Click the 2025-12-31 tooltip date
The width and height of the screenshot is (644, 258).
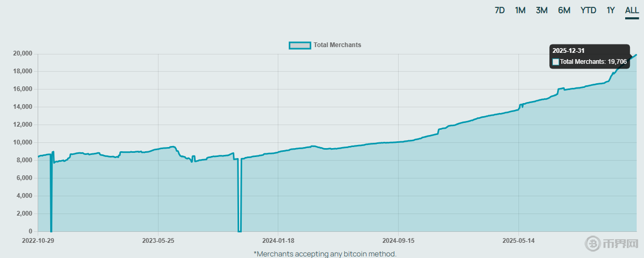point(568,51)
